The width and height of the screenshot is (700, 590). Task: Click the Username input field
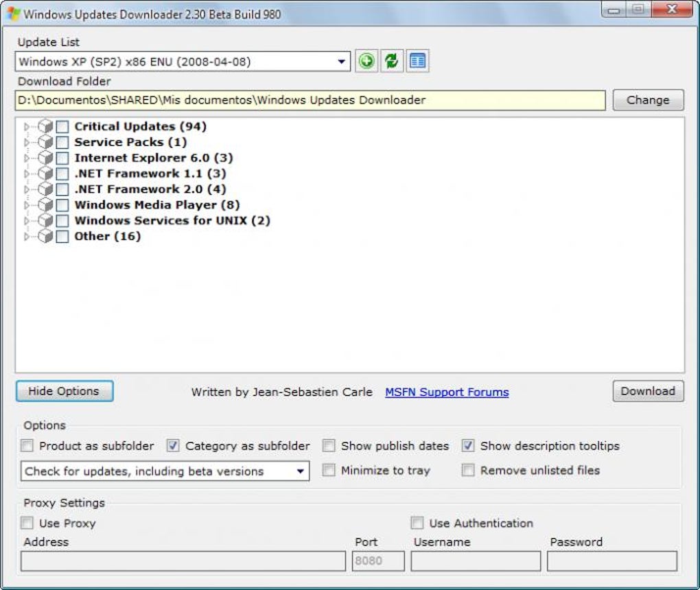point(476,561)
